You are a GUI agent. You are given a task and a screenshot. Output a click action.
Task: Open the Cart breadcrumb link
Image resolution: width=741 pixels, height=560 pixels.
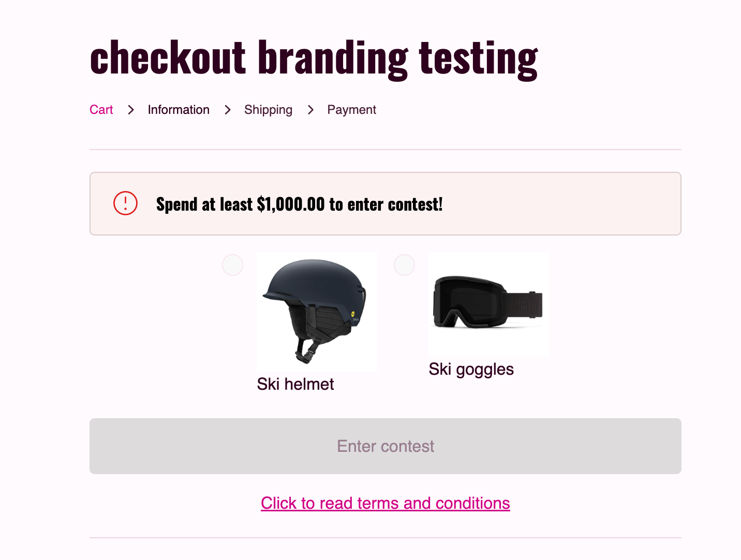101,110
